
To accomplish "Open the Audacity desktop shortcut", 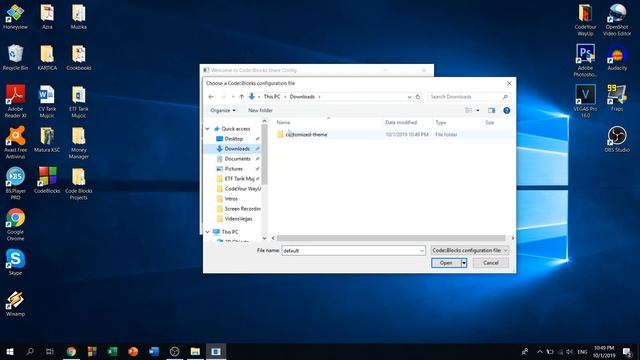I will coord(617,57).
